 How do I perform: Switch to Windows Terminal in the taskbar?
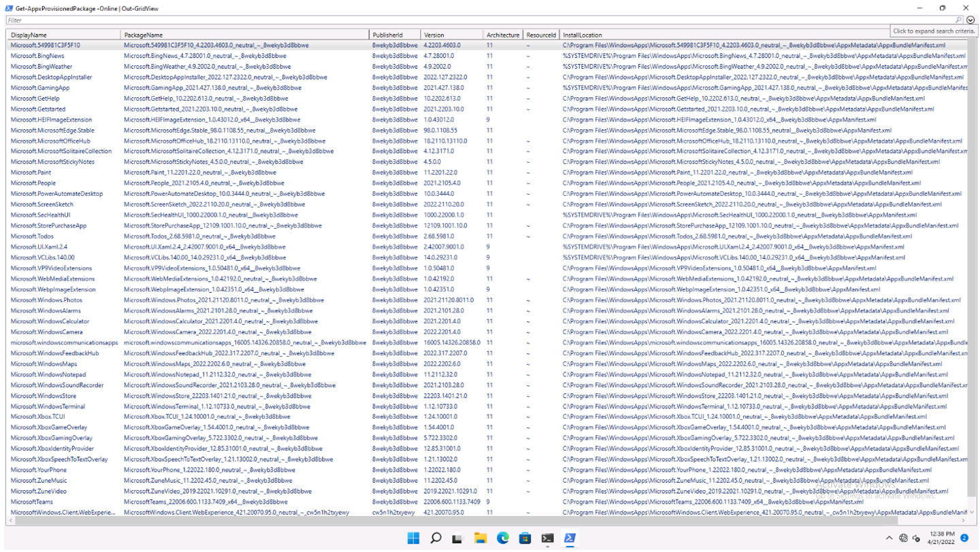(547, 538)
